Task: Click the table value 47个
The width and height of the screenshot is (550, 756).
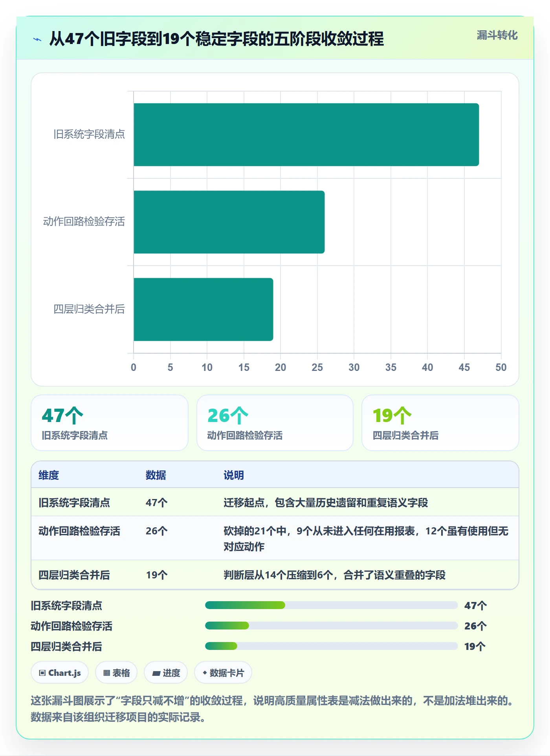Action: [x=157, y=503]
